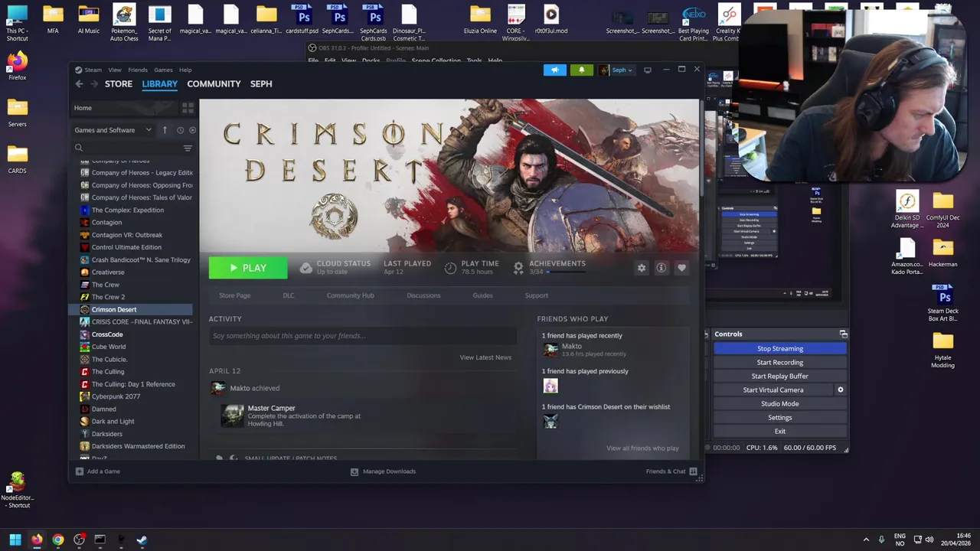Image resolution: width=980 pixels, height=551 pixels.
Task: Show hidden system tray icons chevron
Action: point(866,540)
